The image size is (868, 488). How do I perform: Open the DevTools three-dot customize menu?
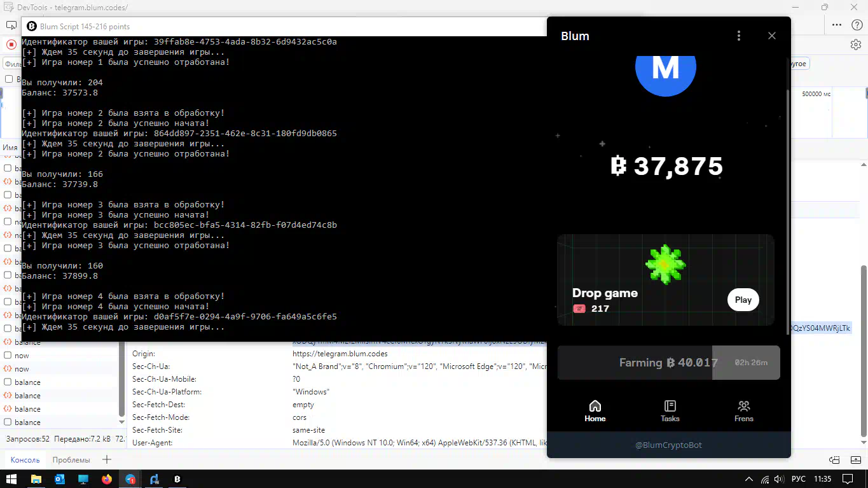(837, 25)
